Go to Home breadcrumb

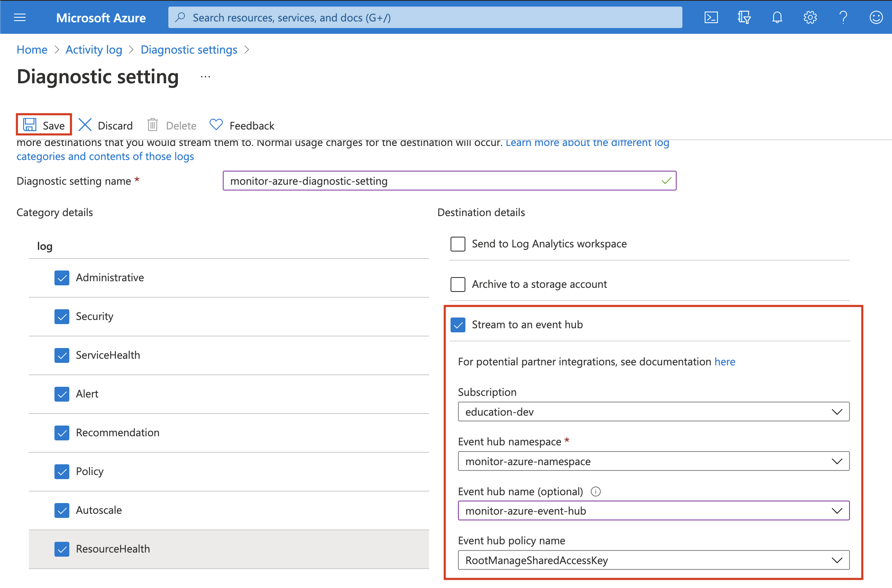pyautogui.click(x=32, y=49)
